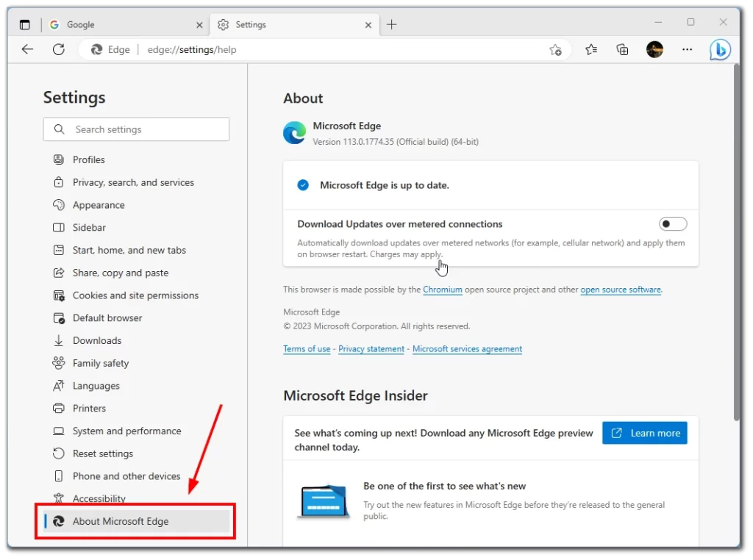Click the Microsoft Edge Insider heading
This screenshot has height=560, width=753.
pyautogui.click(x=355, y=395)
